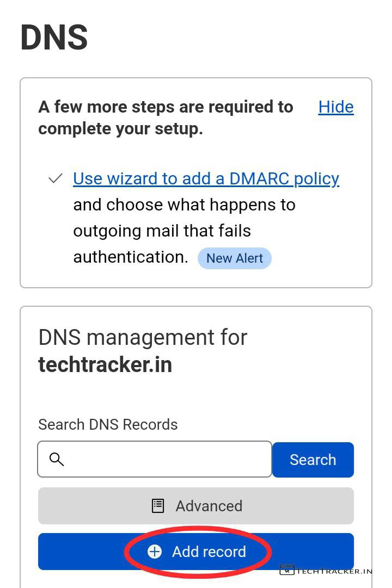The height and width of the screenshot is (588, 392).
Task: Click the magnifying glass search icon
Action: (57, 459)
